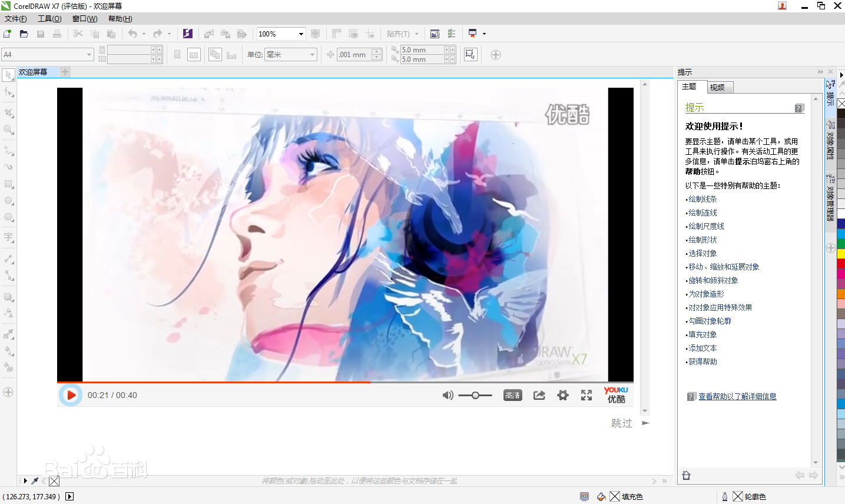The image size is (845, 504).
Task: Open a file with the Open folder icon
Action: coord(24,34)
